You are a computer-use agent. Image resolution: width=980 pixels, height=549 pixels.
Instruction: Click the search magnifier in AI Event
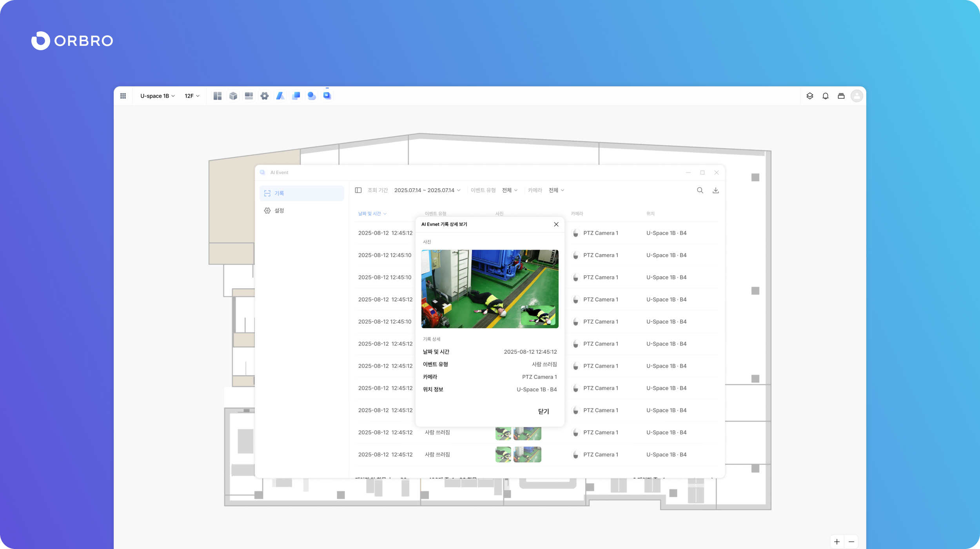coord(700,190)
